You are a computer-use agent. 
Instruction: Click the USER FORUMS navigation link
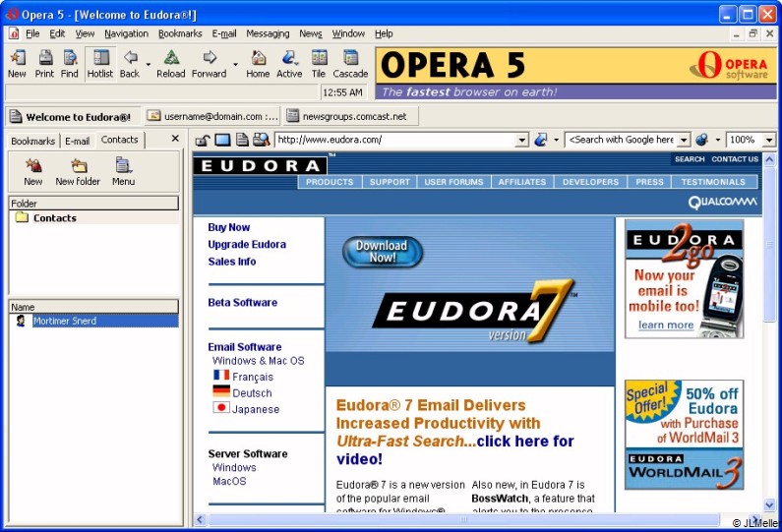point(453,182)
